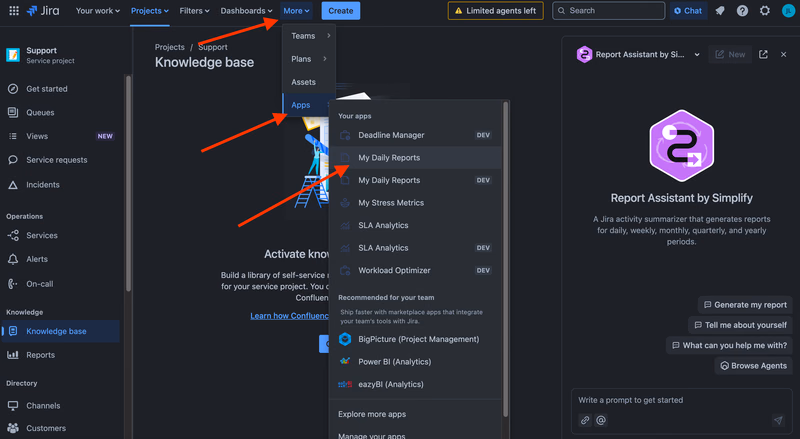
Task: Open chat in new window icon
Action: [x=763, y=54]
